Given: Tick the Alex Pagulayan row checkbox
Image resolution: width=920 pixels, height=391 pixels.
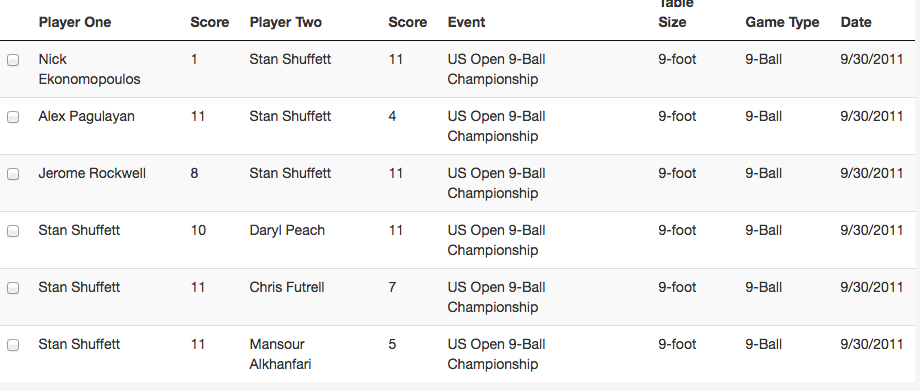Looking at the screenshot, I should pyautogui.click(x=13, y=117).
